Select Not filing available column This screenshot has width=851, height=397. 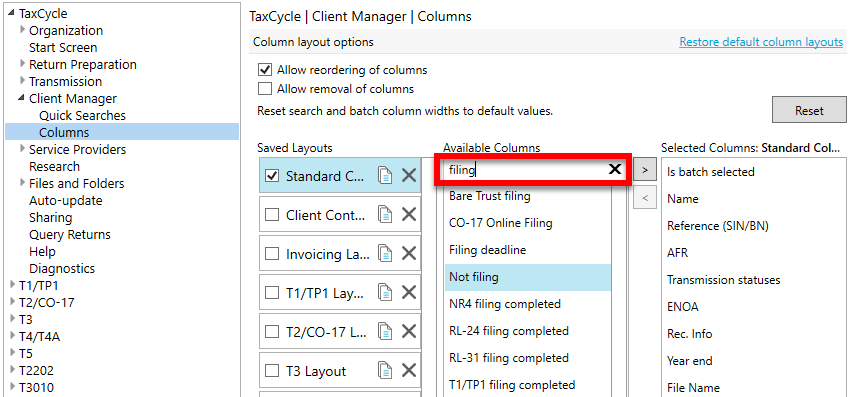(528, 277)
